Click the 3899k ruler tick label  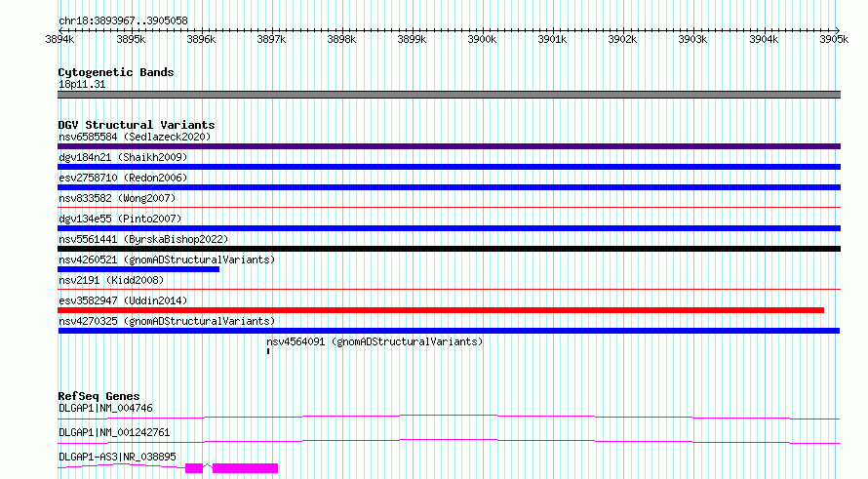[412, 39]
